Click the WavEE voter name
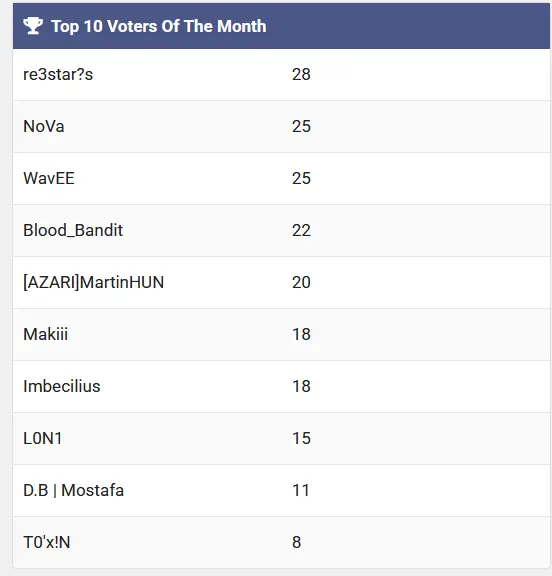The height and width of the screenshot is (576, 552). coord(49,179)
